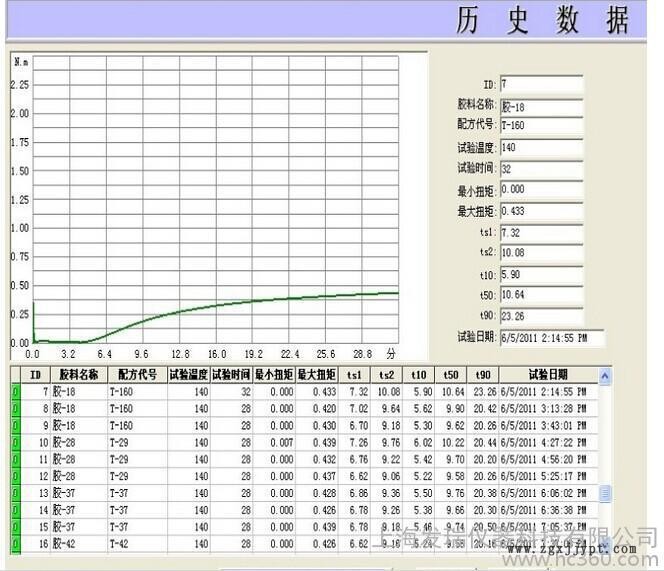664x571 pixels.
Task: Click the 配方代号 column header
Action: (136, 375)
